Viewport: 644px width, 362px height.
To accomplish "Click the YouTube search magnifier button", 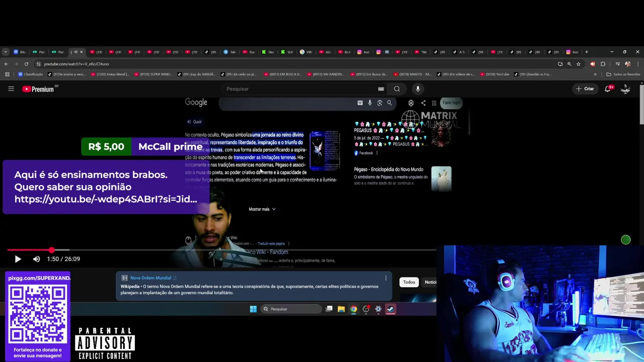I will pos(397,89).
